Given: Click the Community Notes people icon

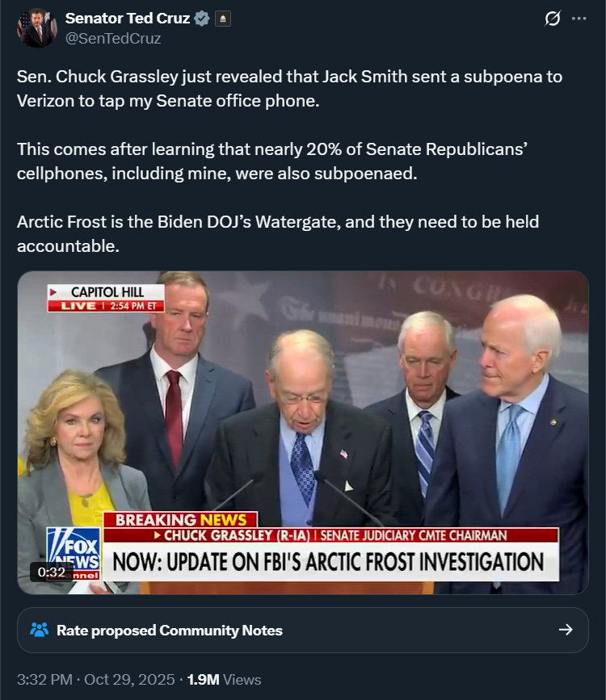Looking at the screenshot, I should (40, 630).
